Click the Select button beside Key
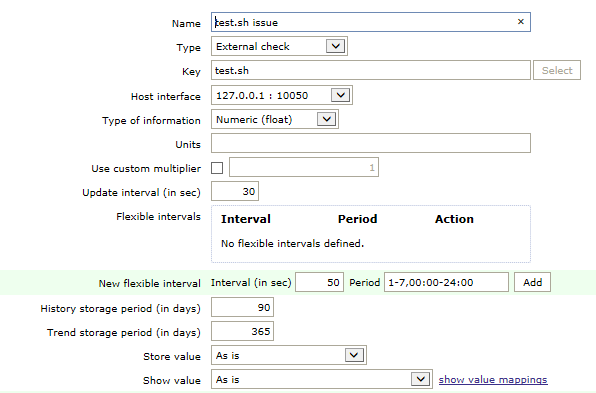 pos(557,70)
